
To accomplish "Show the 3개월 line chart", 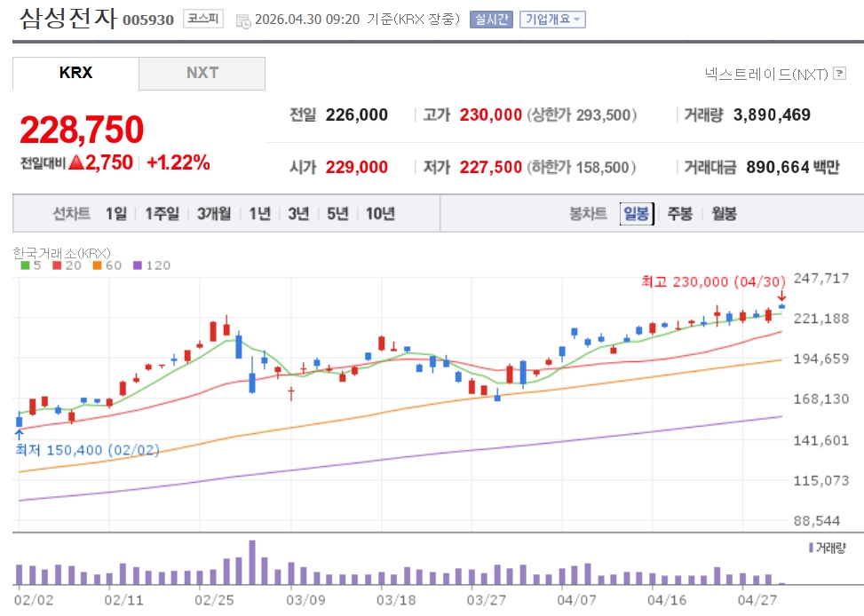I will pyautogui.click(x=214, y=214).
